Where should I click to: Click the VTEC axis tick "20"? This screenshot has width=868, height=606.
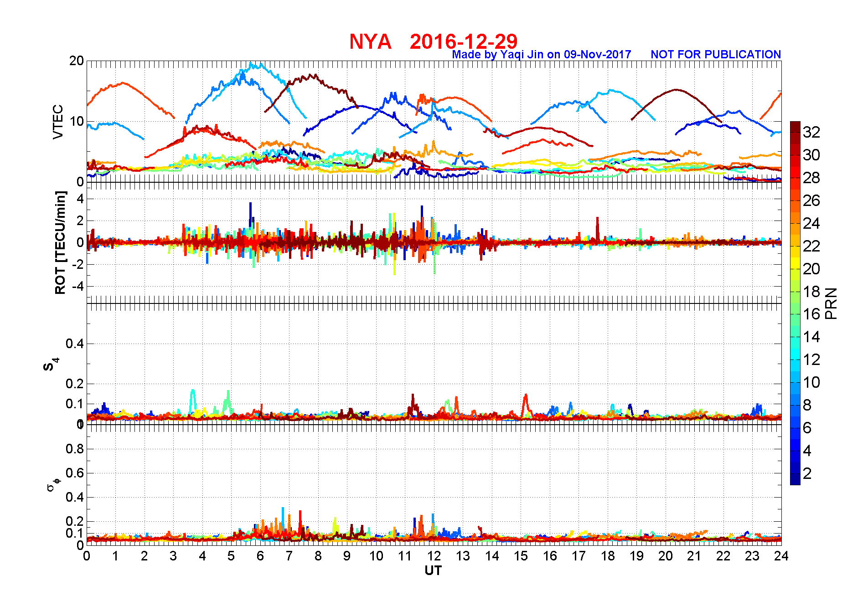tap(76, 61)
